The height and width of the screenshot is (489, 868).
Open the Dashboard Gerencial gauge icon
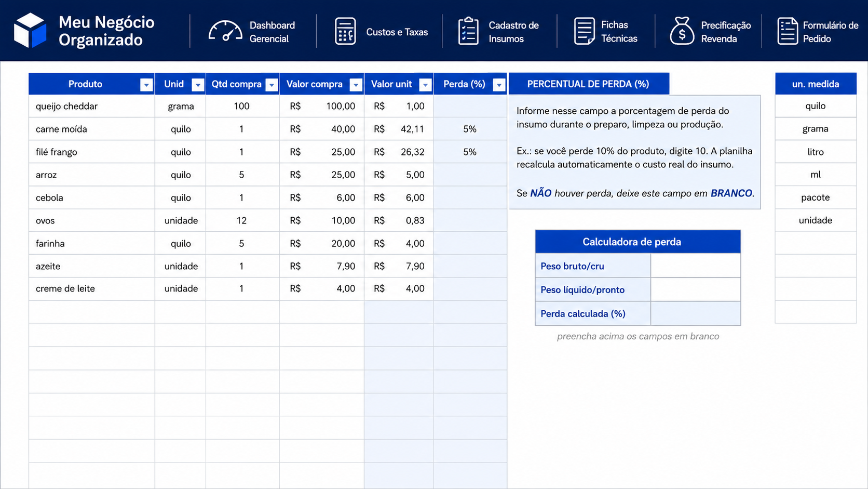click(225, 31)
